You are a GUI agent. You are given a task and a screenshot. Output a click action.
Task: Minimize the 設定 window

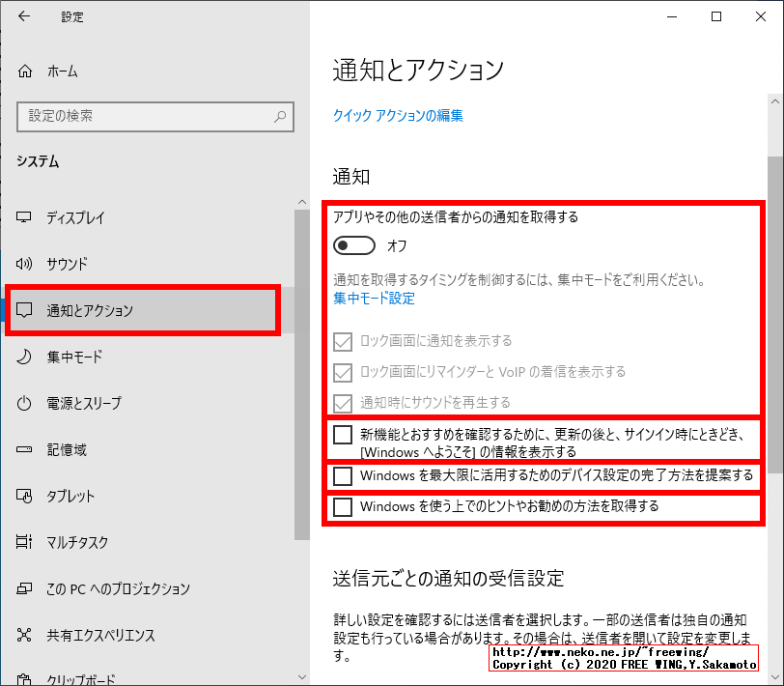672,16
